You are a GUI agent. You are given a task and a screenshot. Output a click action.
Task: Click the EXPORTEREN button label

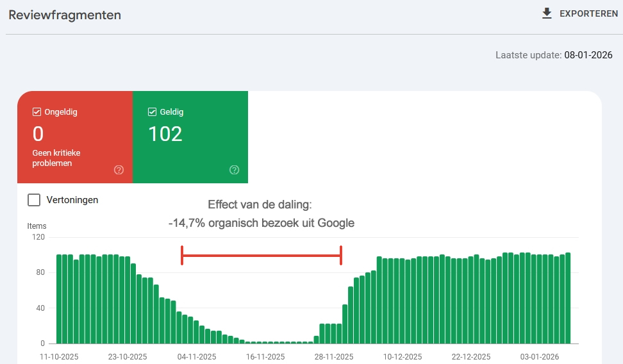point(588,13)
